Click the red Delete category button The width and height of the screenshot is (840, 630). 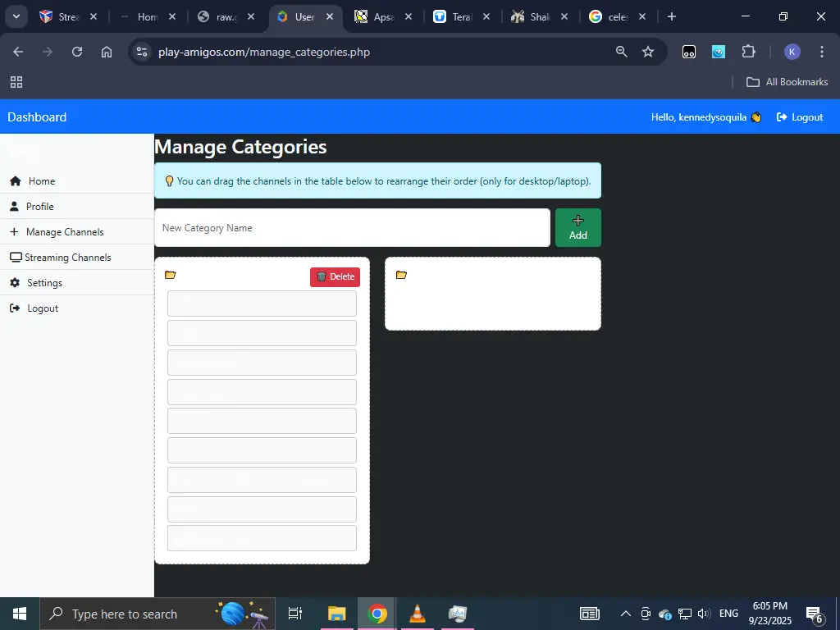[x=335, y=276]
